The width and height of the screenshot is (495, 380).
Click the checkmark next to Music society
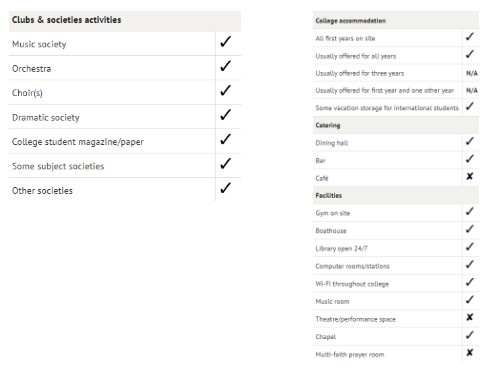[226, 42]
